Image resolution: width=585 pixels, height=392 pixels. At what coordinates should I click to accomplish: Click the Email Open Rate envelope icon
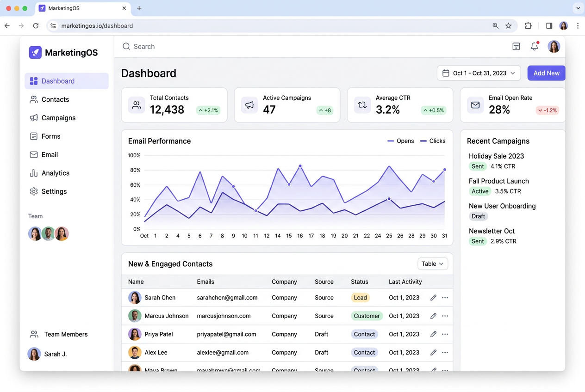pos(475,105)
